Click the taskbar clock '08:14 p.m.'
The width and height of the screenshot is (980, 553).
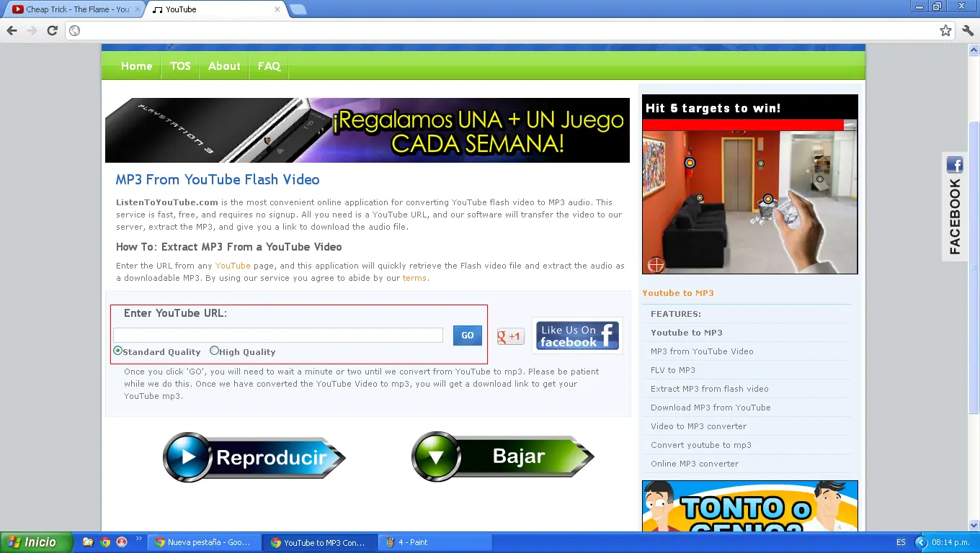click(952, 542)
